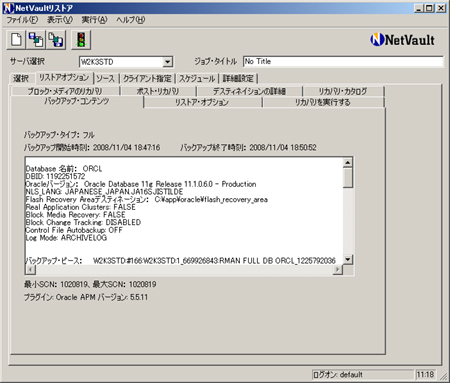Image resolution: width=450 pixels, height=383 pixels.
Task: Click the ジョブ・タイトル input field
Action: 343,62
